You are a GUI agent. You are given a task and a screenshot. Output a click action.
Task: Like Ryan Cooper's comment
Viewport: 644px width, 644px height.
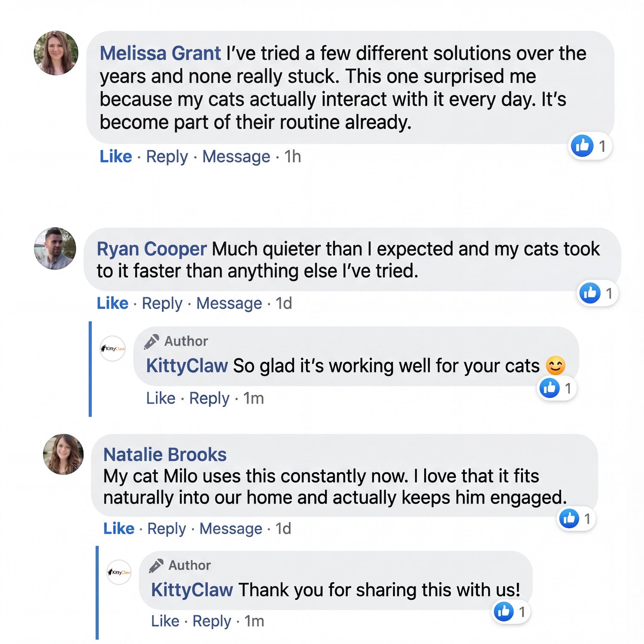(x=112, y=304)
